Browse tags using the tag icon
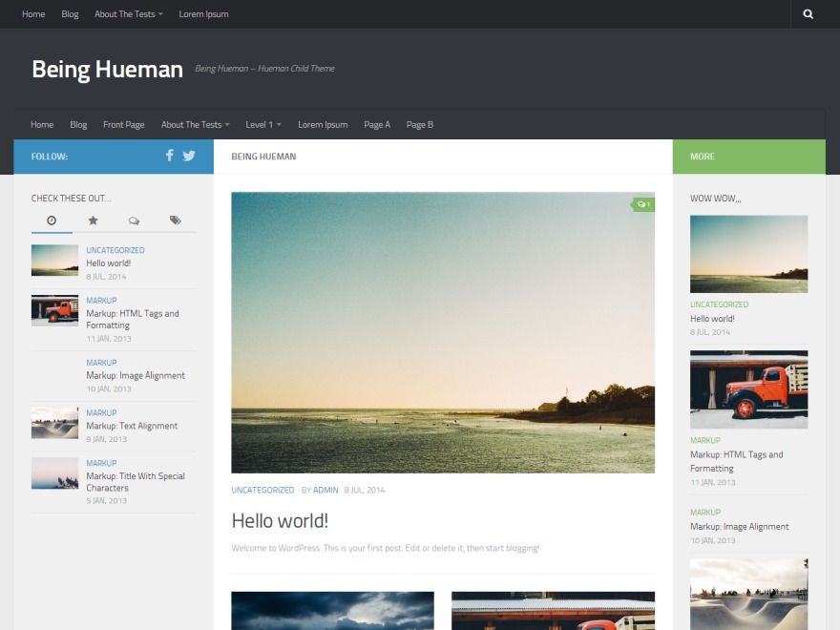 pyautogui.click(x=175, y=220)
